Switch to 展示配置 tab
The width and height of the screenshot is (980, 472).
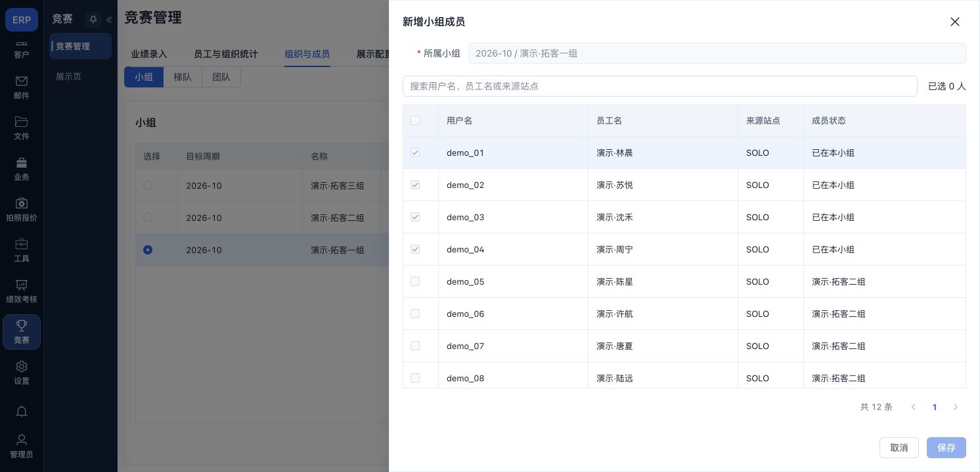(x=373, y=54)
